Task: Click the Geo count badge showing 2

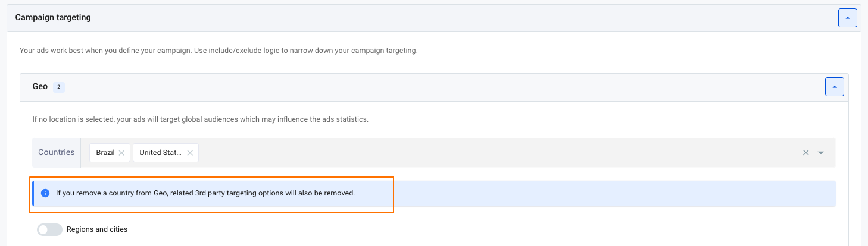Action: 58,87
